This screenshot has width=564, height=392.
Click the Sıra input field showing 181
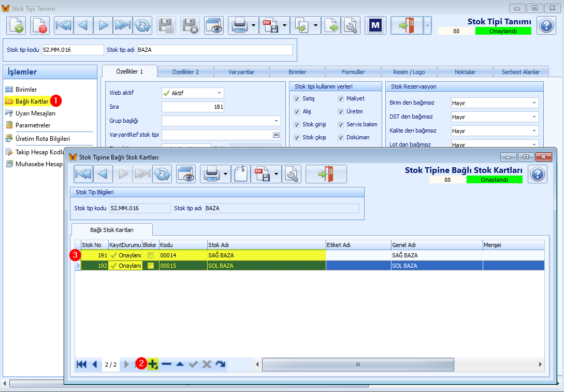coord(193,107)
